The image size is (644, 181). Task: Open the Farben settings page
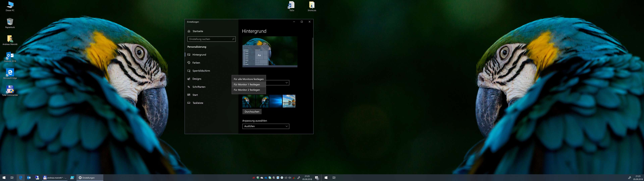point(196,63)
